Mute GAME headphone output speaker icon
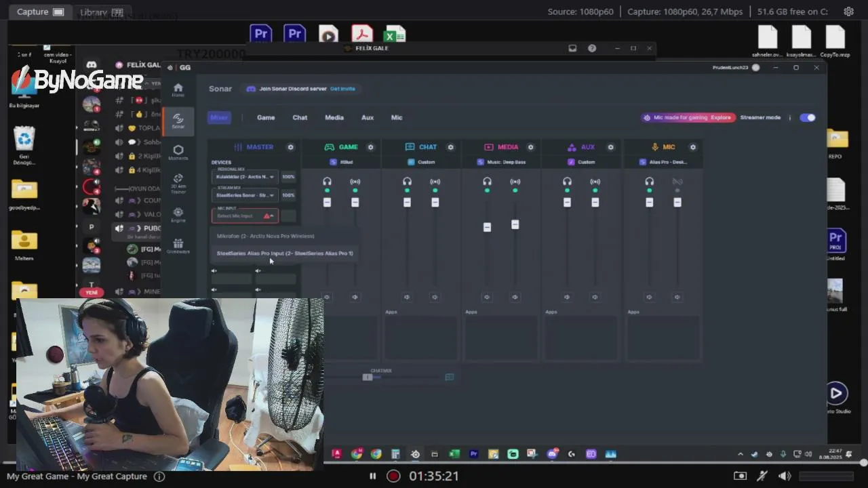Image resolution: width=868 pixels, height=488 pixels. [x=327, y=297]
